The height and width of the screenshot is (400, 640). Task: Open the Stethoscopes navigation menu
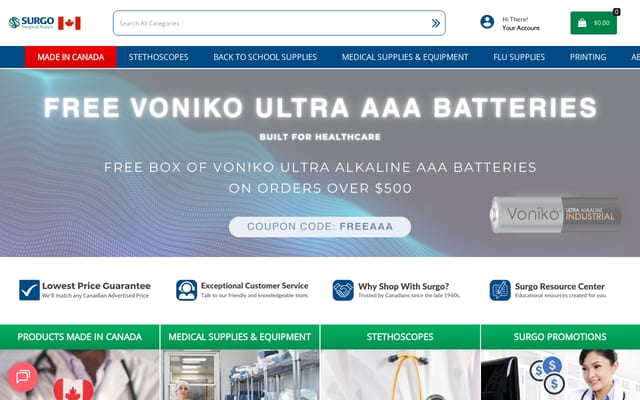(x=158, y=57)
